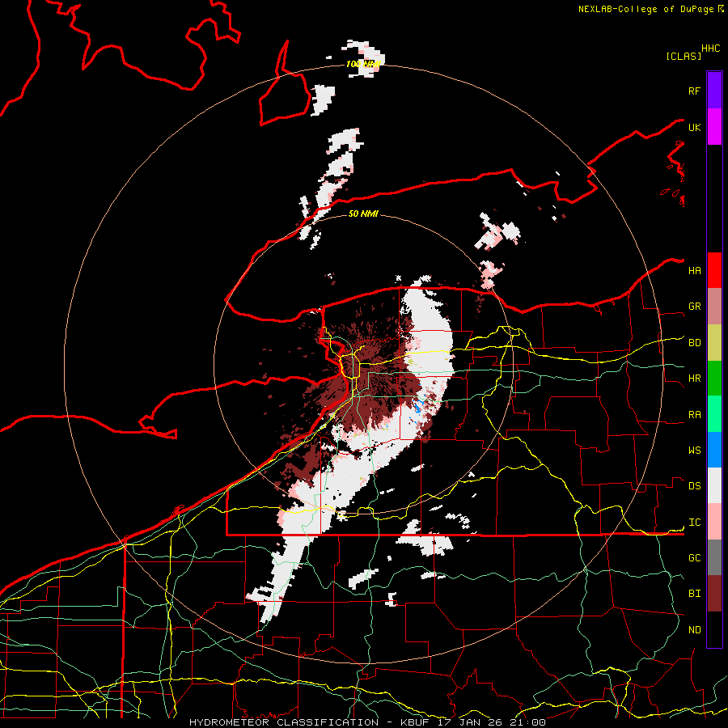Click the ND black legend swatch

pyautogui.click(x=714, y=629)
